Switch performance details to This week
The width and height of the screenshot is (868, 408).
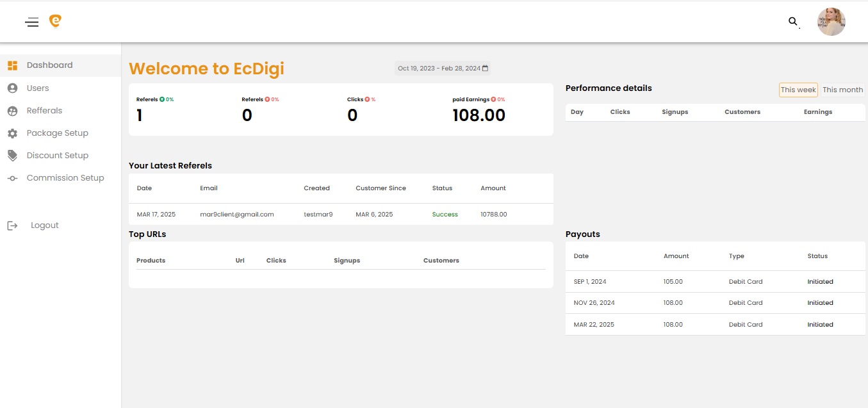tap(798, 90)
